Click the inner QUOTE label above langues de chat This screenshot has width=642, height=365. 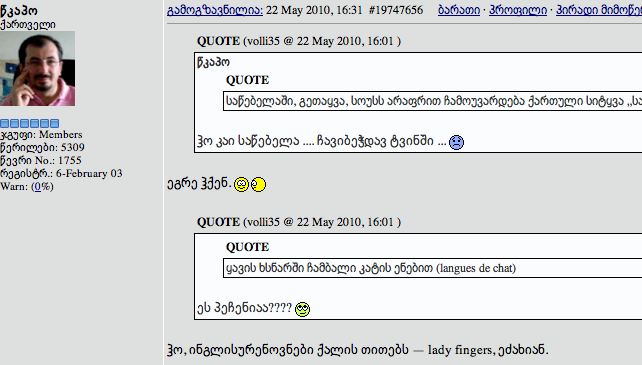click(x=247, y=247)
